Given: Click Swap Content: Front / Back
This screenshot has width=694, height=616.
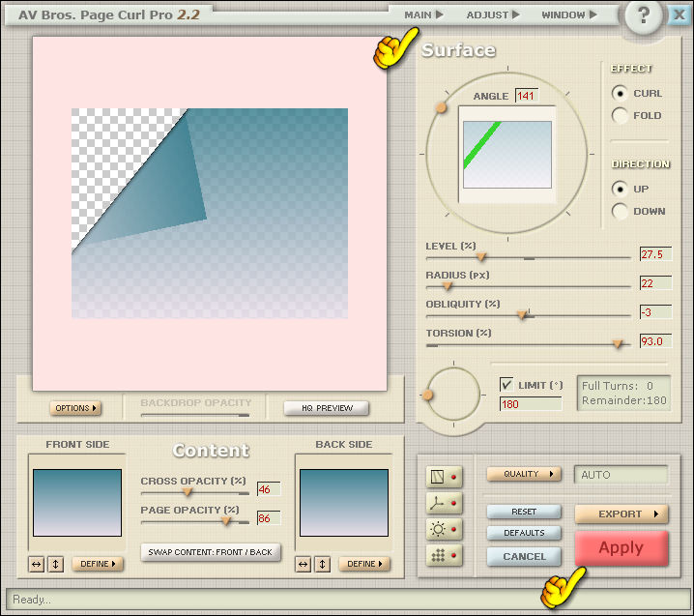Looking at the screenshot, I should pos(211,552).
